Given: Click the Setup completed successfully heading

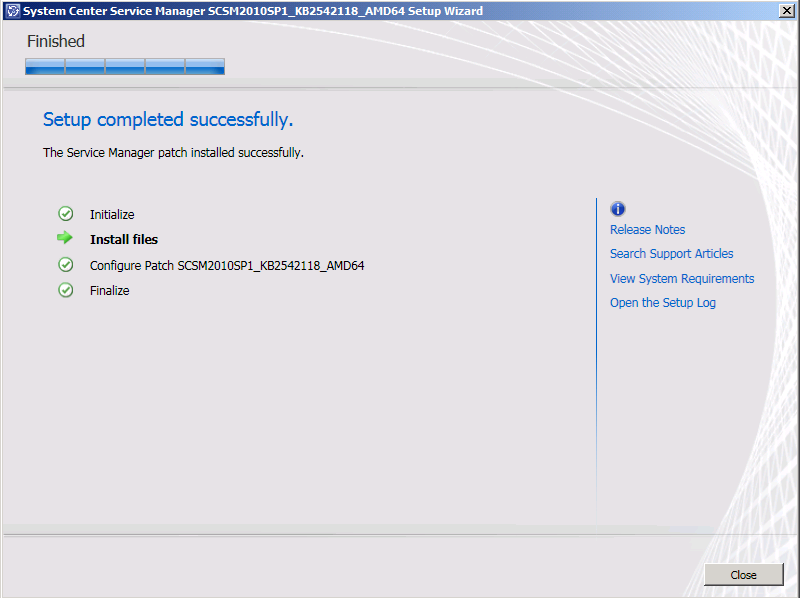Looking at the screenshot, I should pos(168,119).
